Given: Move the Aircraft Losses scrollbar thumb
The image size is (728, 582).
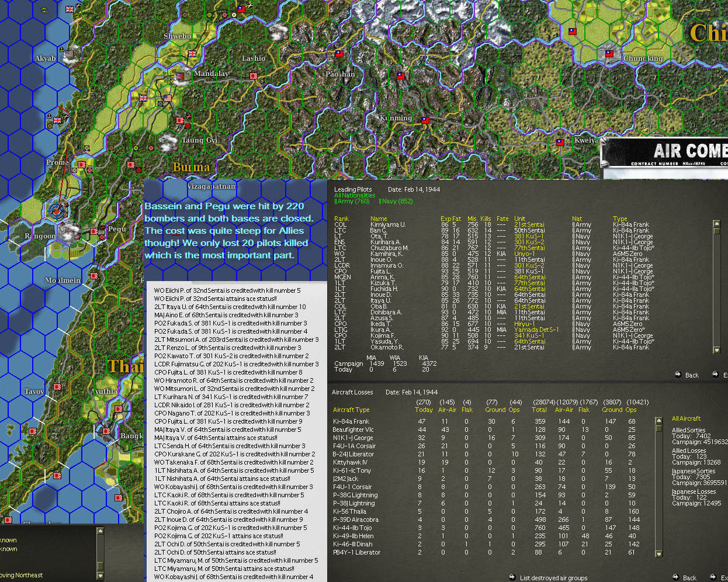Looking at the screenshot, I should point(659,427).
